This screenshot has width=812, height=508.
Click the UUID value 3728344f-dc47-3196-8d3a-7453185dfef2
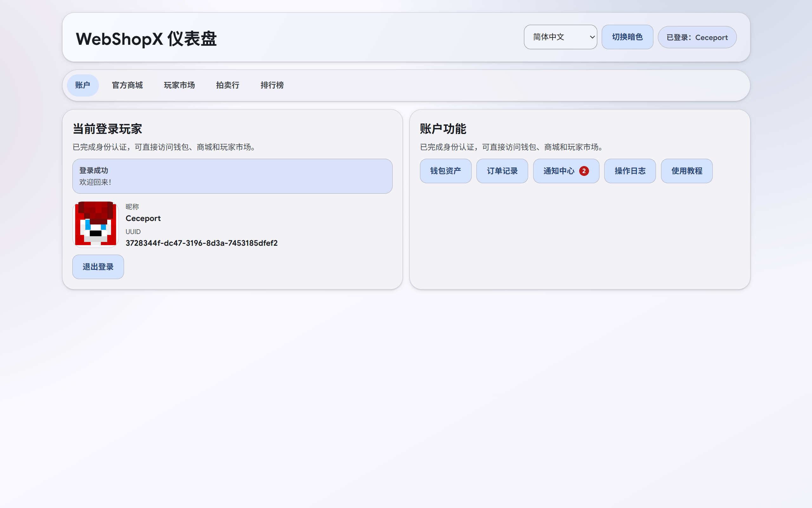coord(202,243)
